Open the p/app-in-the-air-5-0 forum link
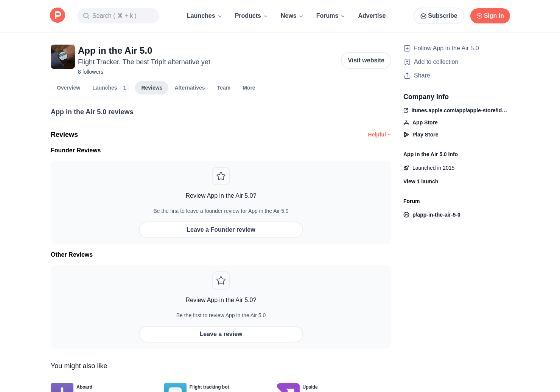The width and height of the screenshot is (560, 392). [x=436, y=215]
